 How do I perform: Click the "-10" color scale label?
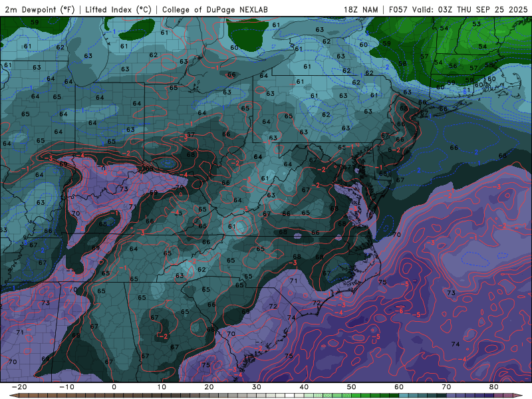tap(66, 387)
